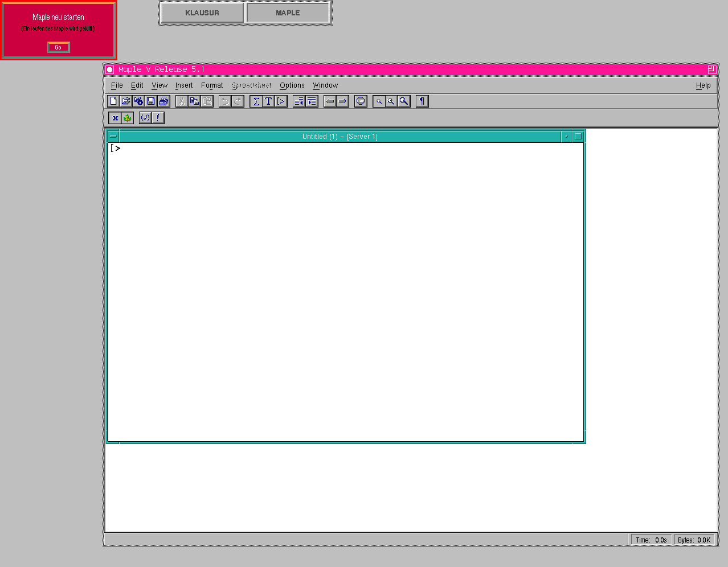Viewport: 728px width, 567px height.
Task: Click in the worksheet input prompt area
Action: coord(342,149)
